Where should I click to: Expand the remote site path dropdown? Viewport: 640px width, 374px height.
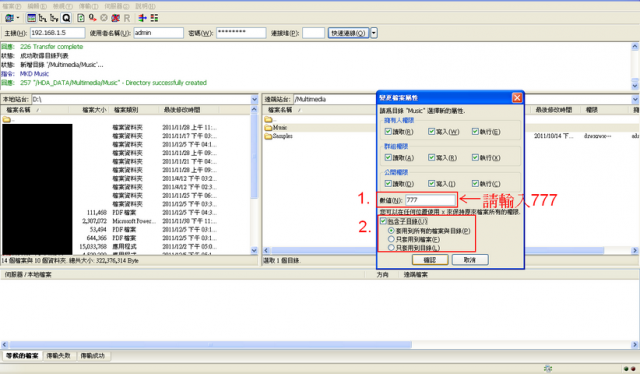(x=635, y=99)
